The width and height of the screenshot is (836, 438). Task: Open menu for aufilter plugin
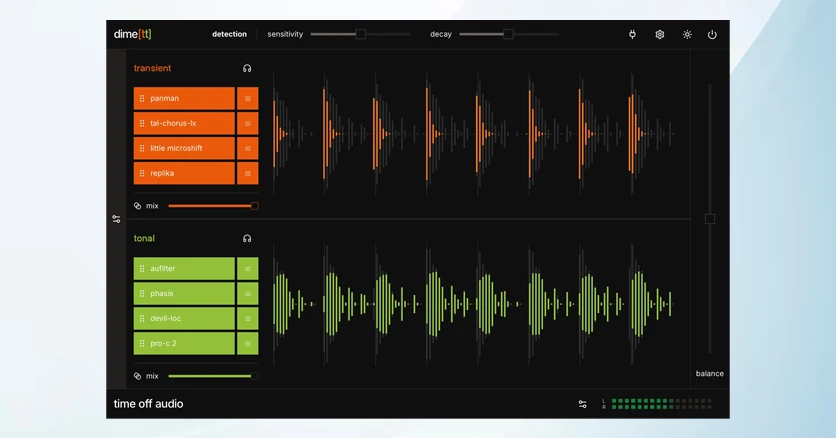pyautogui.click(x=247, y=269)
